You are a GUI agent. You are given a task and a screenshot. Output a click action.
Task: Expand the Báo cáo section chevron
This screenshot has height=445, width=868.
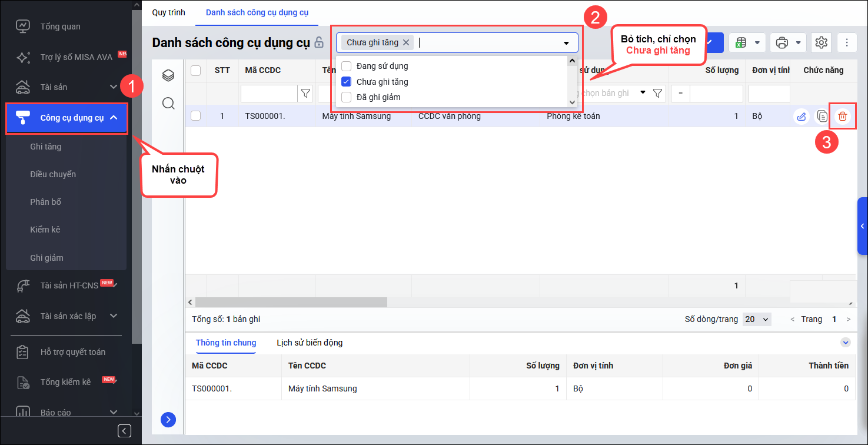click(x=114, y=412)
